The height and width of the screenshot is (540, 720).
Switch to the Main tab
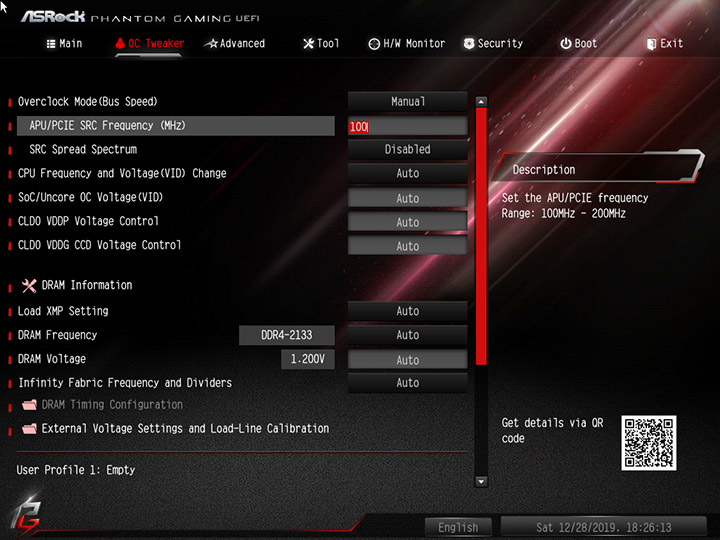(x=64, y=44)
